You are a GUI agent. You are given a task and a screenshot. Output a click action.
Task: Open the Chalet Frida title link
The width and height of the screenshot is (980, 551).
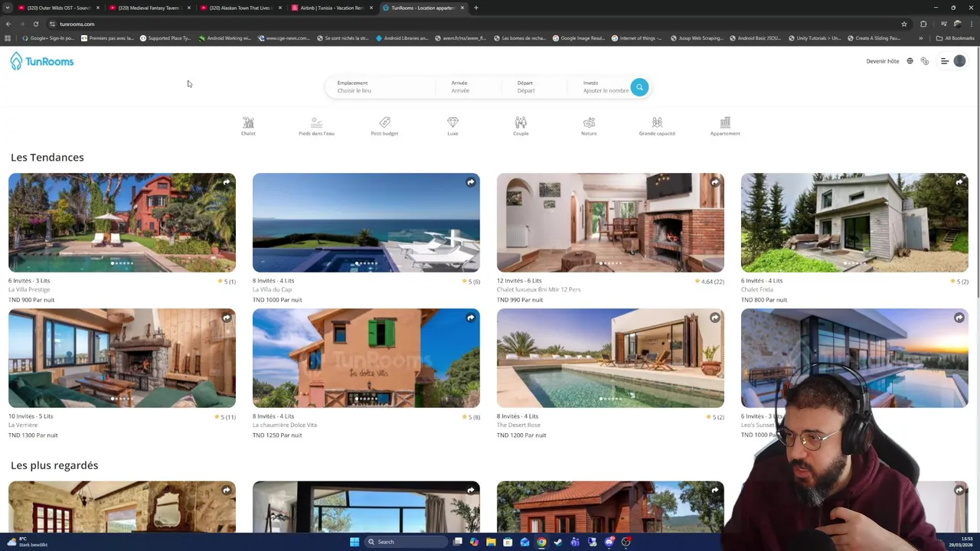(x=757, y=289)
